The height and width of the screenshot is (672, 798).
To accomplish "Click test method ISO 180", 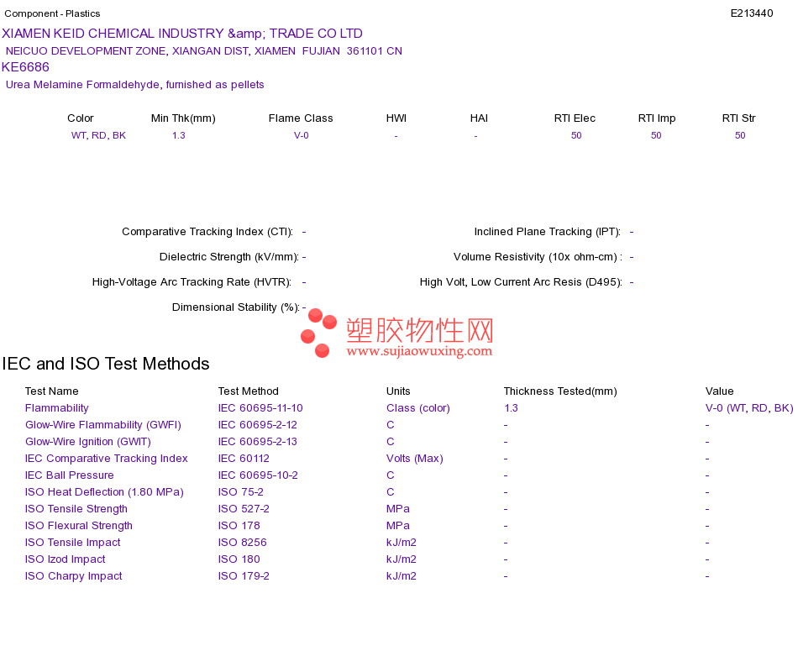I will click(x=239, y=559).
